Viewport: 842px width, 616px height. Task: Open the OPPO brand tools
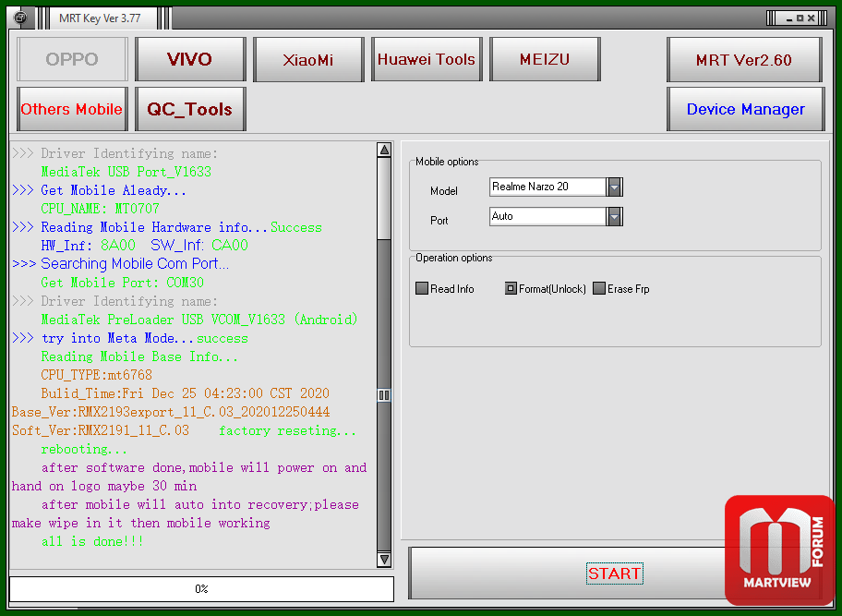72,59
